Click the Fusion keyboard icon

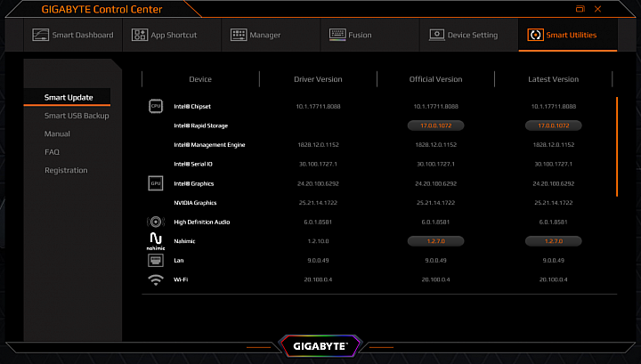[337, 35]
